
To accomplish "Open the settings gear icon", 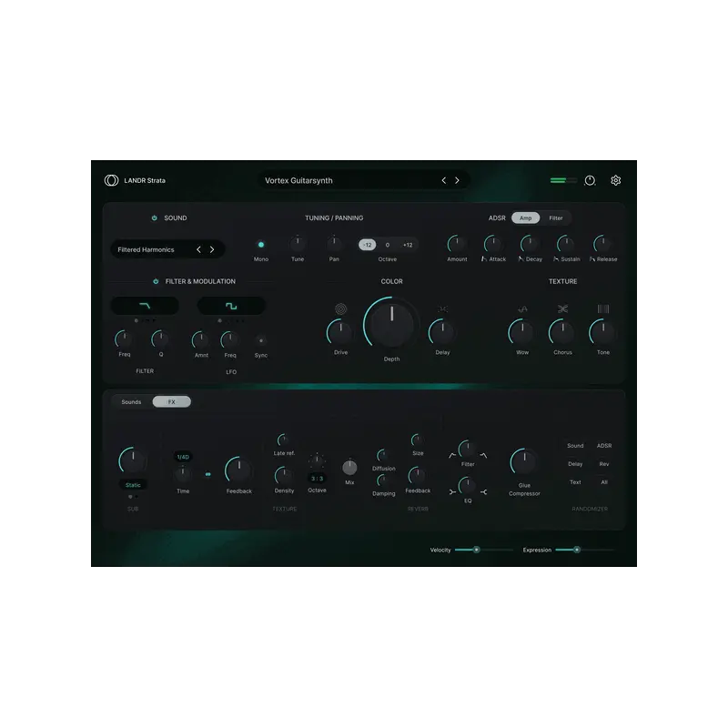I will 616,180.
